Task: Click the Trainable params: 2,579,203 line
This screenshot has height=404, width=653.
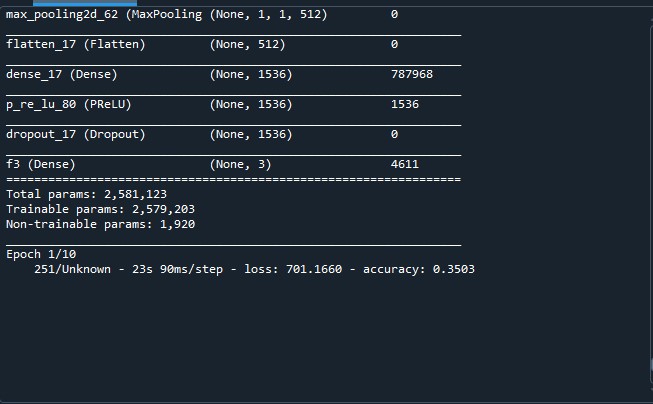Action: click(x=104, y=209)
